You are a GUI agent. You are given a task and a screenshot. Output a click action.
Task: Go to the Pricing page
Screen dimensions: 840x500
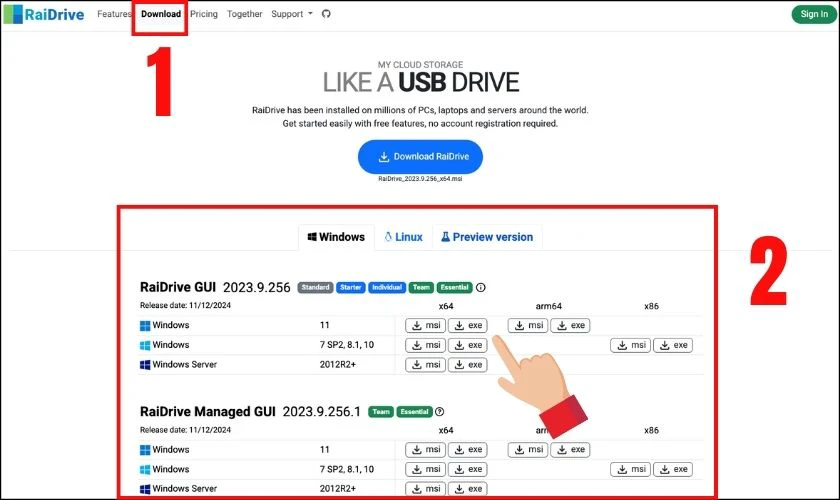pyautogui.click(x=204, y=14)
